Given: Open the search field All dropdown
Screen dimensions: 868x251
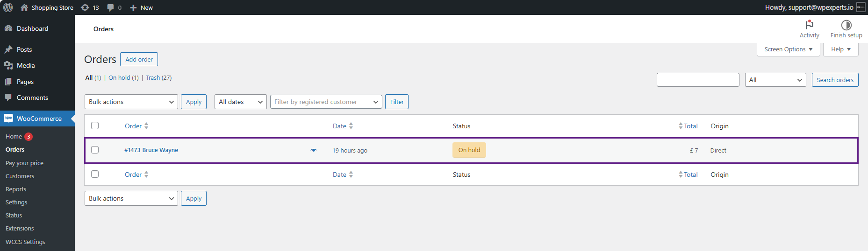Looking at the screenshot, I should coord(775,80).
